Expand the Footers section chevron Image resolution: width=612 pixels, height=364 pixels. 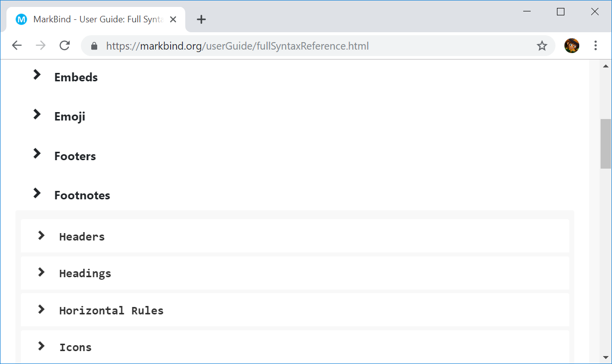[37, 153]
